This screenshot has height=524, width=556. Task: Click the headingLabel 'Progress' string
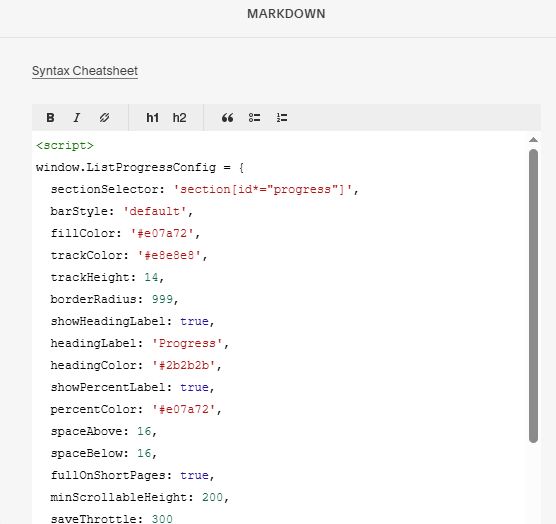click(187, 343)
